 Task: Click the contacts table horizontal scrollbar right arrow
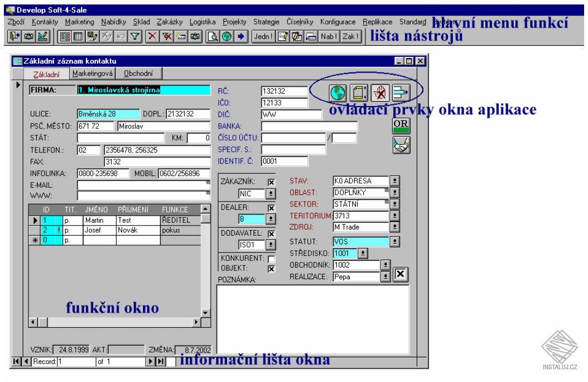tap(196, 322)
